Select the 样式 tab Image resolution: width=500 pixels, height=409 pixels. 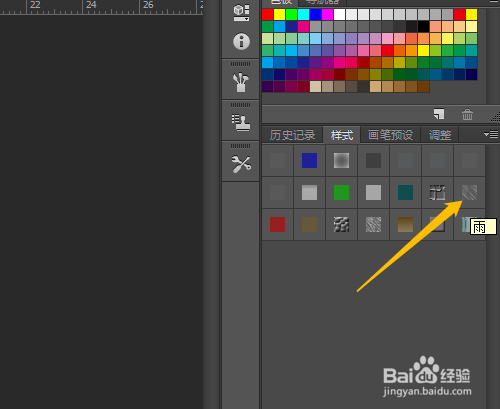pyautogui.click(x=342, y=135)
